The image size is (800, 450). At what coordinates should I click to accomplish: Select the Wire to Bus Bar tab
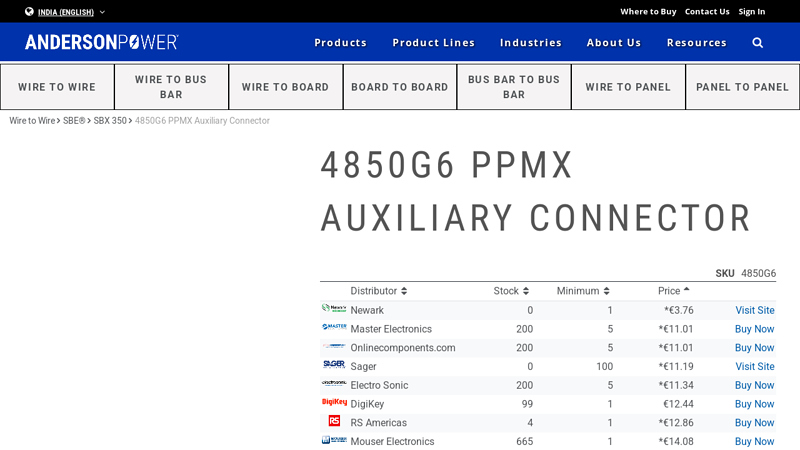[x=171, y=87]
